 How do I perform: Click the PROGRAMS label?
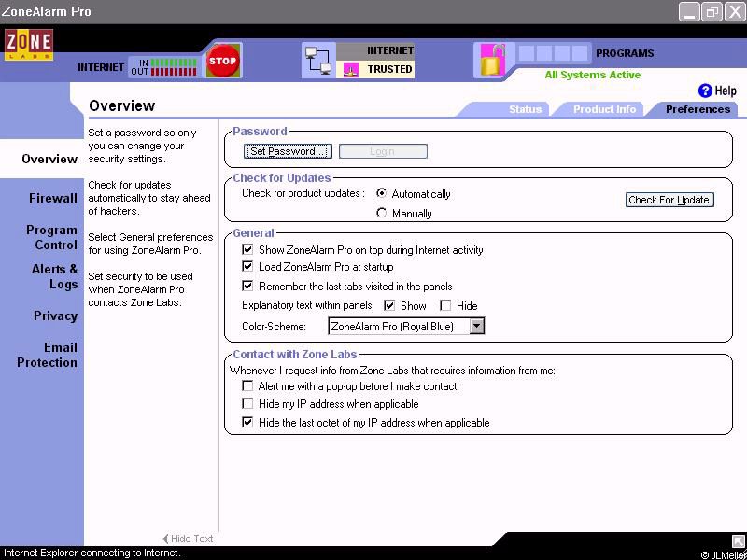(625, 53)
